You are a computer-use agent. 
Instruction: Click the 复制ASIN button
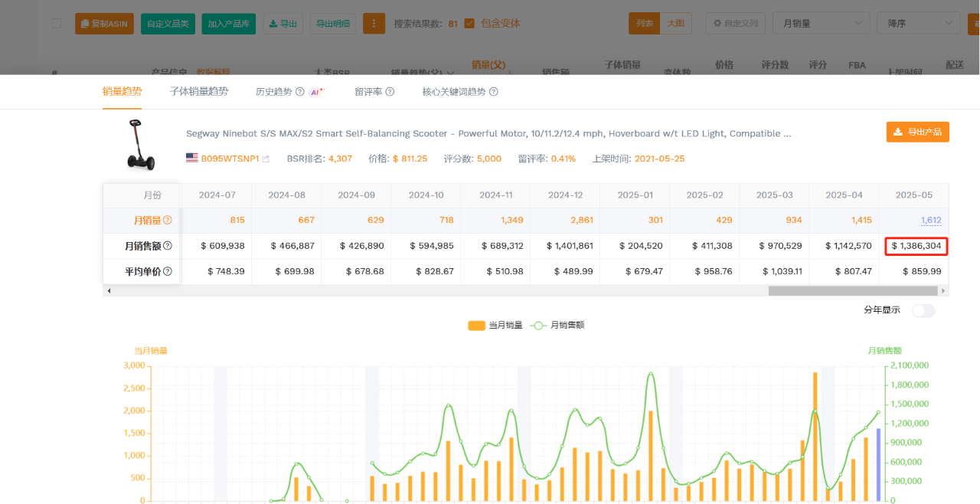[x=104, y=24]
